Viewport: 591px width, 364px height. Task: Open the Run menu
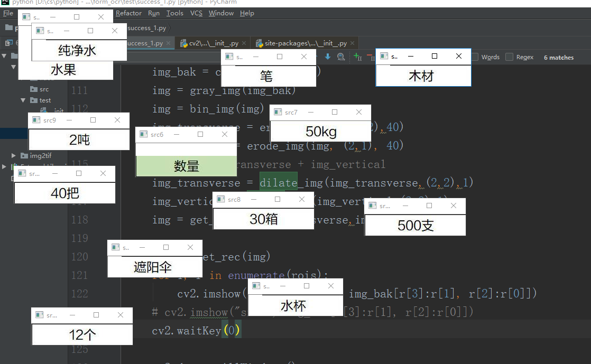tap(154, 13)
